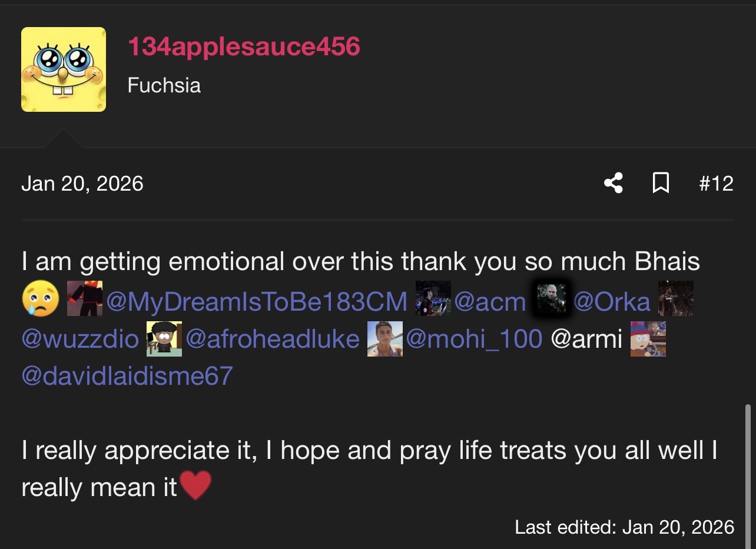Select the @davidlaidisme67 mention link
756x549 pixels.
tap(127, 375)
